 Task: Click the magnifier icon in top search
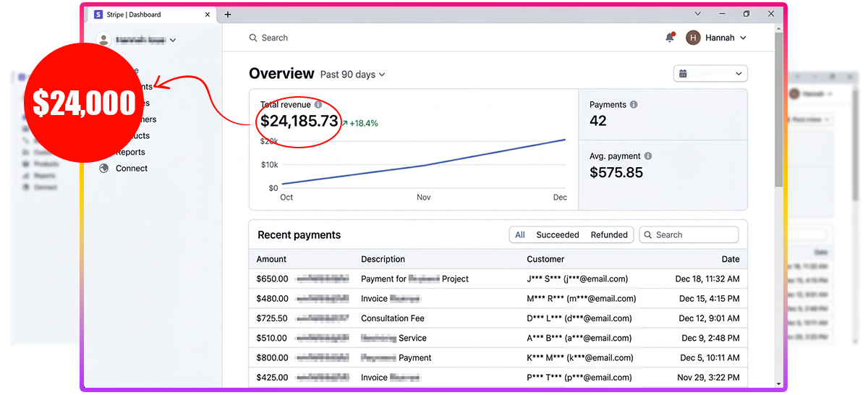[x=253, y=38]
